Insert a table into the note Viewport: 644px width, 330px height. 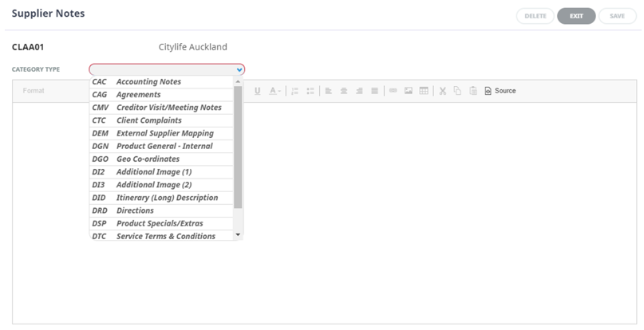pyautogui.click(x=424, y=91)
